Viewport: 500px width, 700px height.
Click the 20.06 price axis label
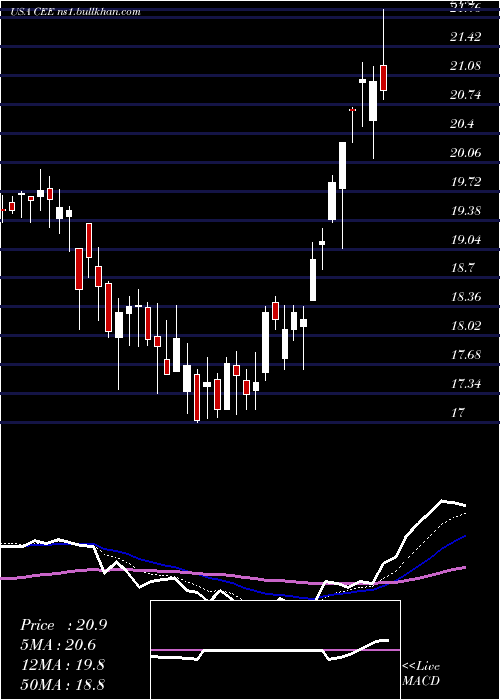point(466,153)
